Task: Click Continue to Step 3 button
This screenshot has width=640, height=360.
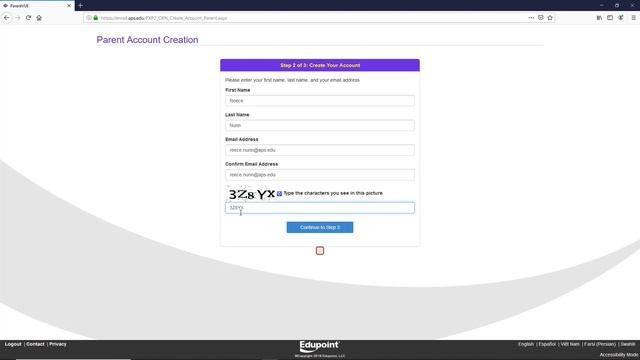Action: tap(320, 227)
